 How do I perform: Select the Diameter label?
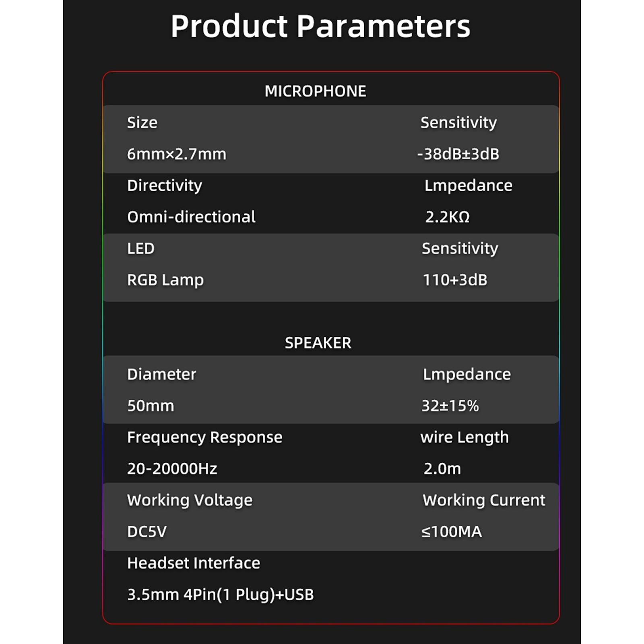click(161, 374)
